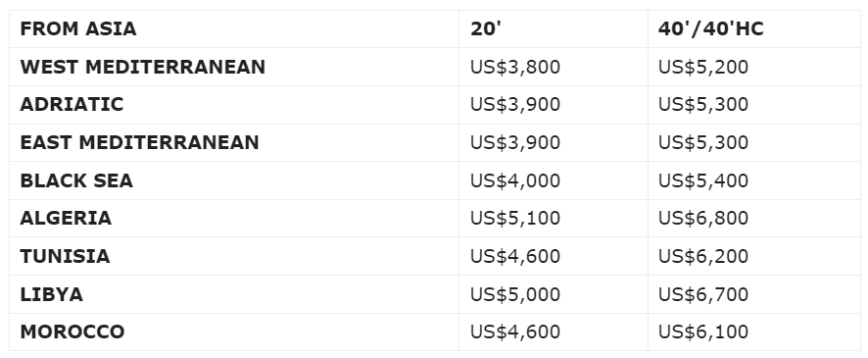The image size is (868, 358).
Task: Select the LIBYA row label
Action: (x=52, y=294)
